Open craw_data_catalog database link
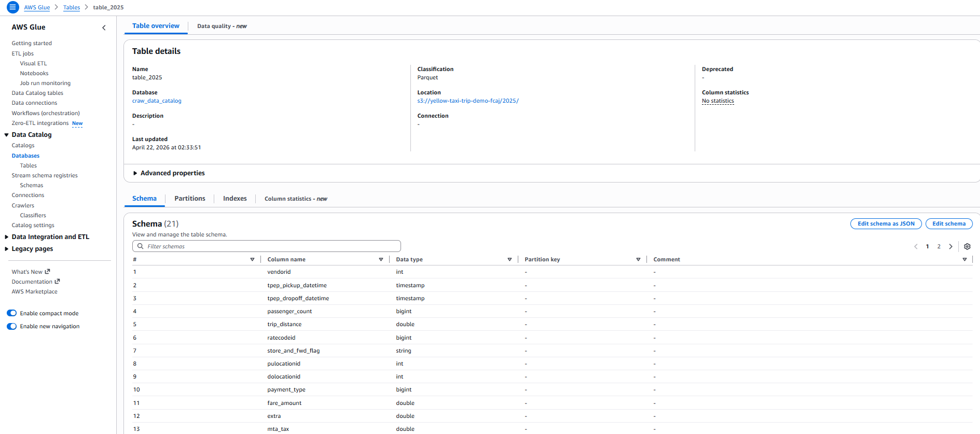Screen dimensions: 980x434 click(x=157, y=101)
